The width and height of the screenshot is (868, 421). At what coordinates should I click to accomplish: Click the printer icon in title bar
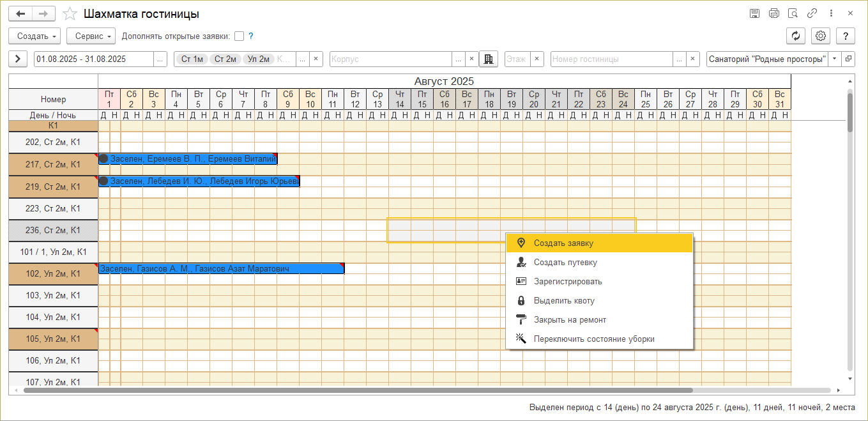coord(773,13)
